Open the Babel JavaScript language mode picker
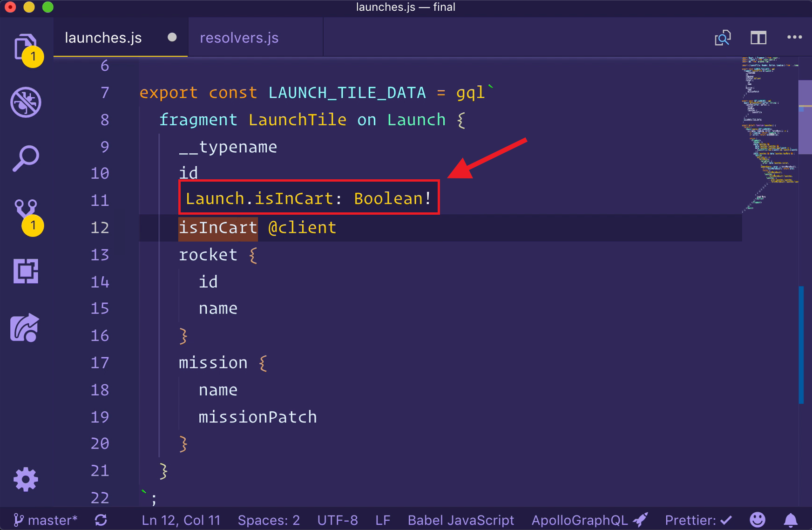Viewport: 812px width, 530px height. (x=460, y=520)
